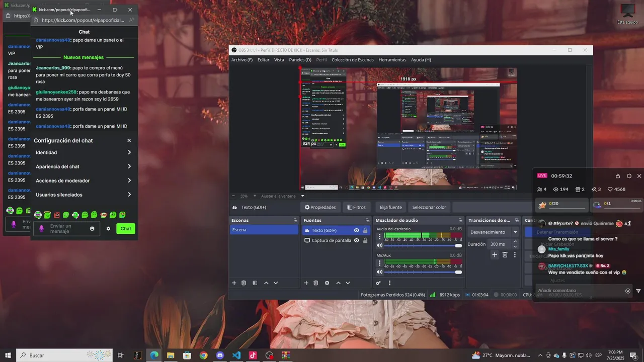Viewport: 644px width, 362px height.
Task: Click Elija fuente button
Action: click(x=390, y=207)
